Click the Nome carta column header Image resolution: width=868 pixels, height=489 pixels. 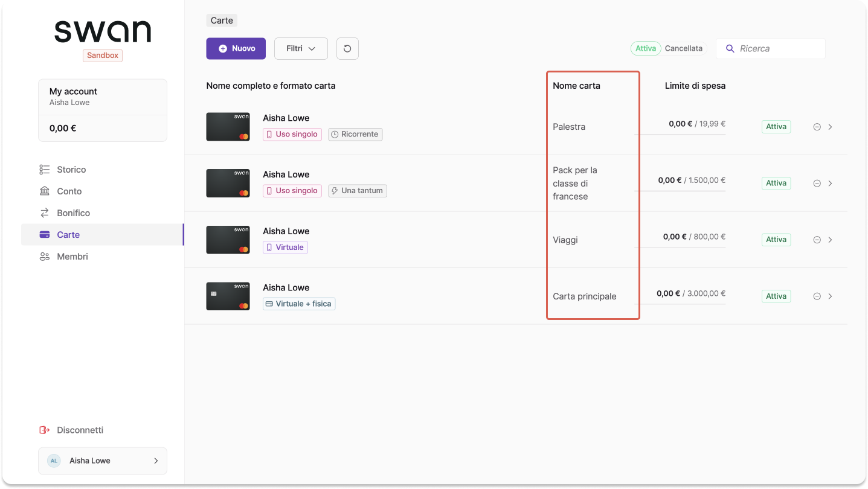(x=576, y=86)
